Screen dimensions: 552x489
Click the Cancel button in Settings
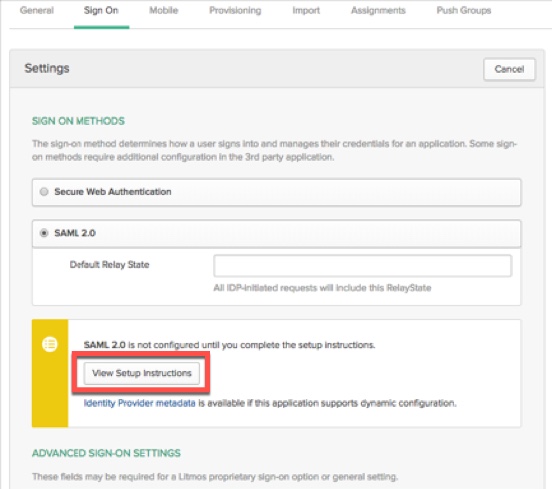[509, 69]
